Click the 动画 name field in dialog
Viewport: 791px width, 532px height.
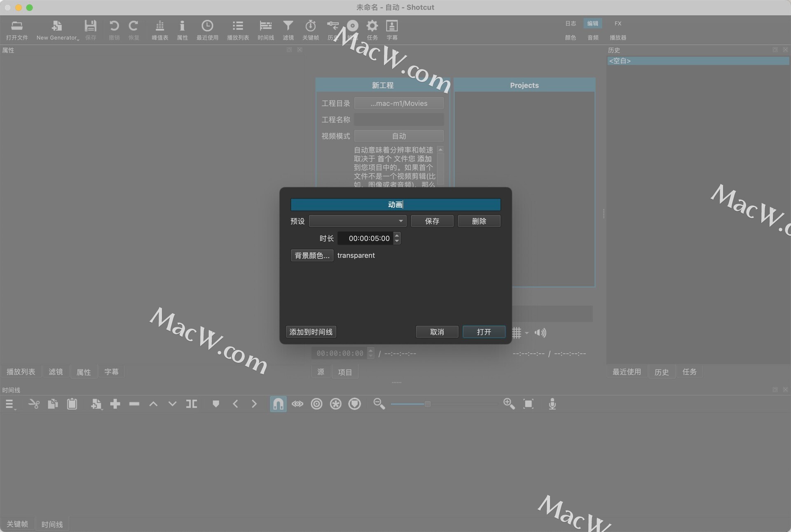tap(395, 205)
